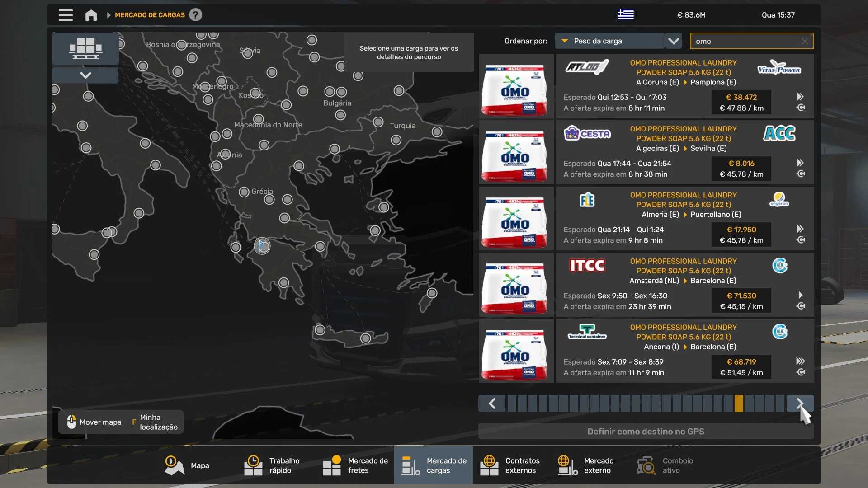Click the urgency arrows icon on Sevilha job

click(x=800, y=163)
